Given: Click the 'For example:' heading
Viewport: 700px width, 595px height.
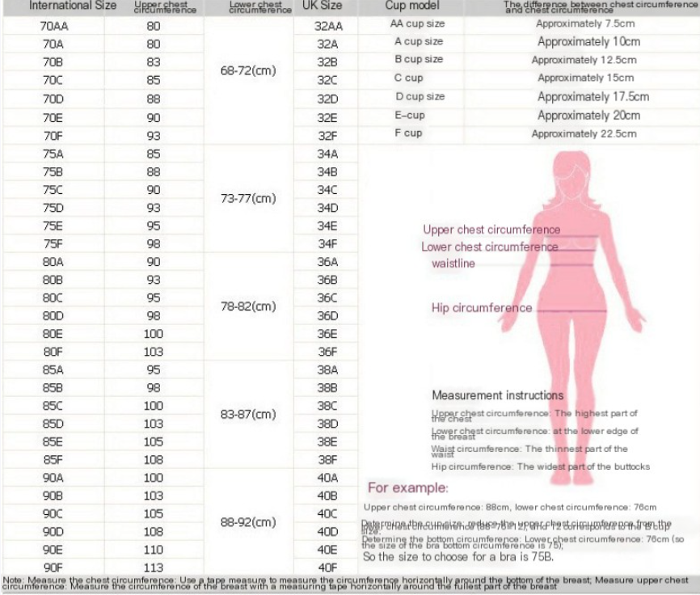Looking at the screenshot, I should [x=407, y=488].
